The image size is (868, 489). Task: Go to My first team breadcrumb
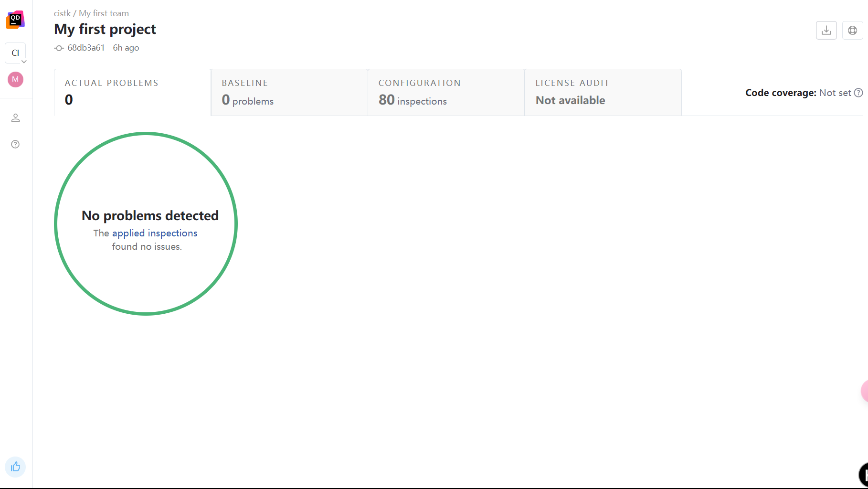pos(104,13)
